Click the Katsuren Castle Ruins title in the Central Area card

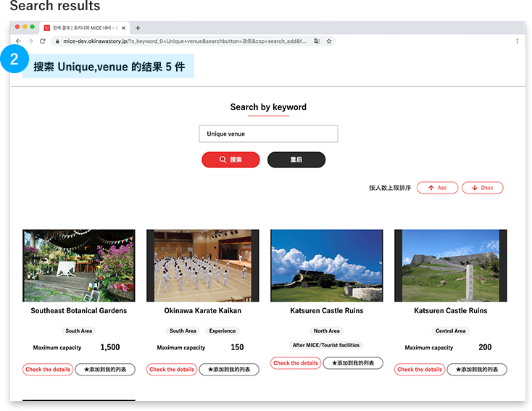click(451, 311)
